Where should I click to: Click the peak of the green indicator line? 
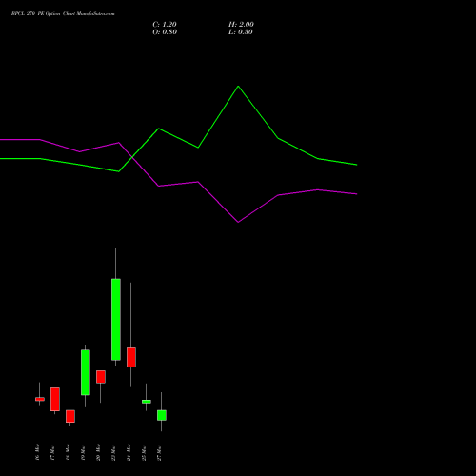(238, 86)
